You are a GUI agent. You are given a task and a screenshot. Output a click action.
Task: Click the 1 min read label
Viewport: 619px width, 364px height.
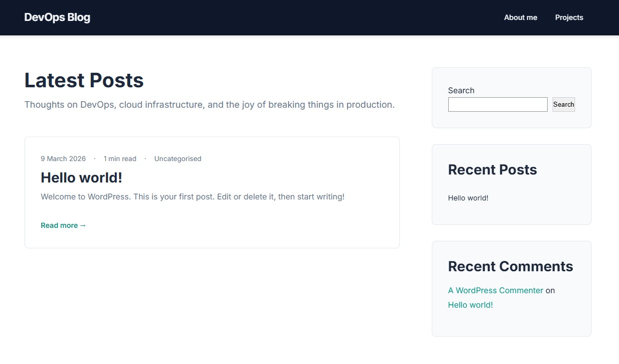[x=120, y=159]
